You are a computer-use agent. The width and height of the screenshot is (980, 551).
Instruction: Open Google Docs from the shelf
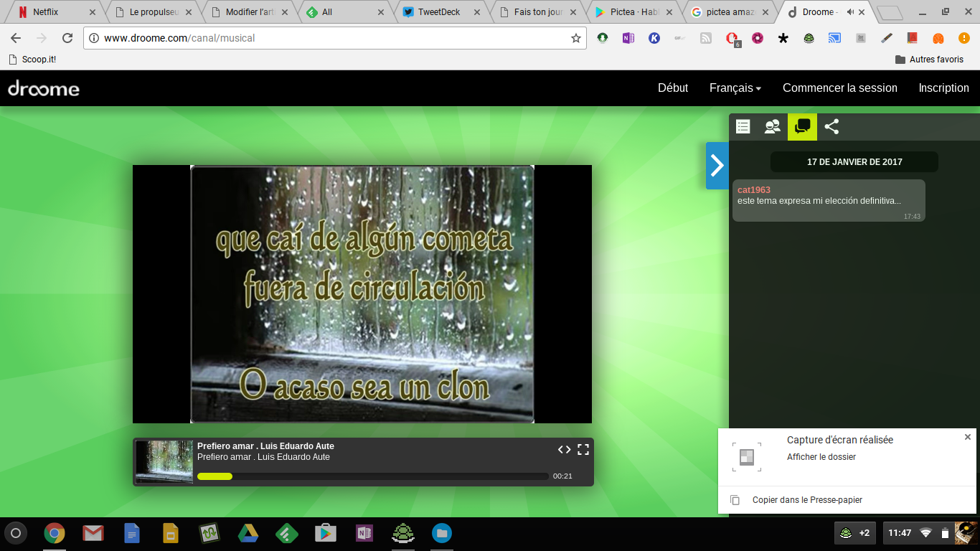click(132, 533)
